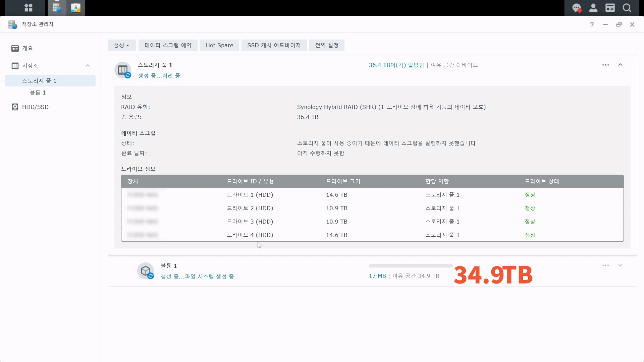Open more options for 스토리지 풀 1
644x362 pixels.
[x=605, y=65]
